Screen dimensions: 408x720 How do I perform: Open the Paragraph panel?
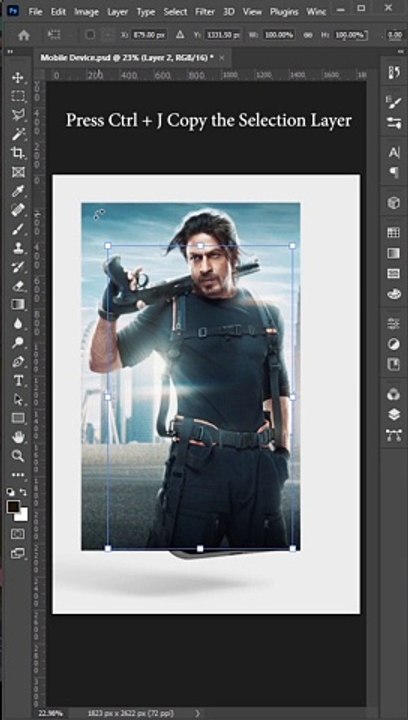(393, 173)
